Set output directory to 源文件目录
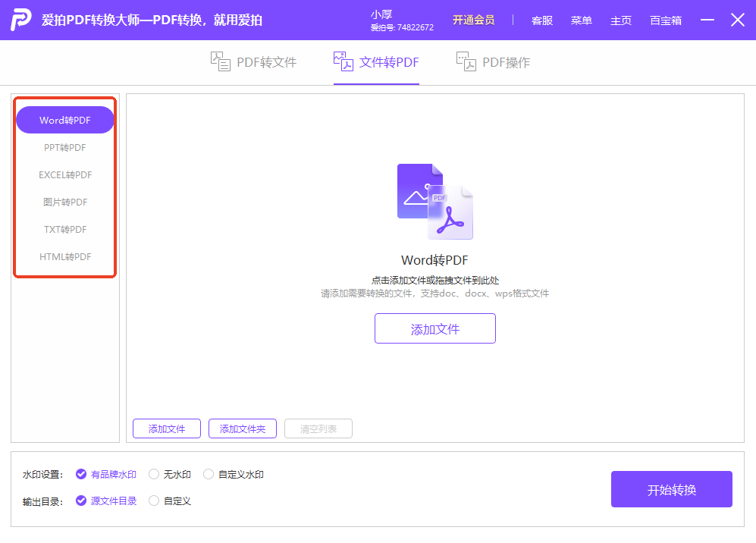Screen dimensions: 756x543 coord(106,501)
